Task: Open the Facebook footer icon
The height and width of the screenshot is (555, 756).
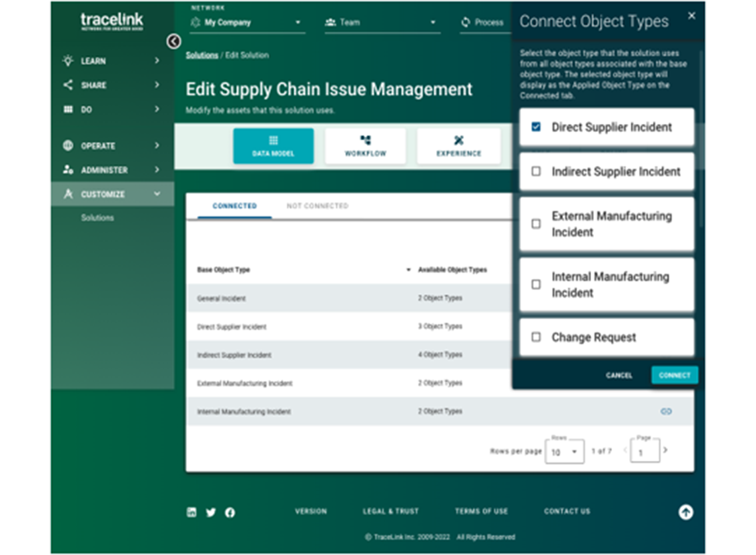Action: (230, 512)
